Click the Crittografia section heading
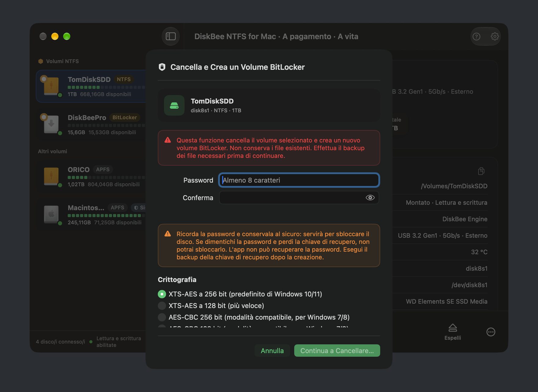The width and height of the screenshot is (538, 392). [x=177, y=279]
